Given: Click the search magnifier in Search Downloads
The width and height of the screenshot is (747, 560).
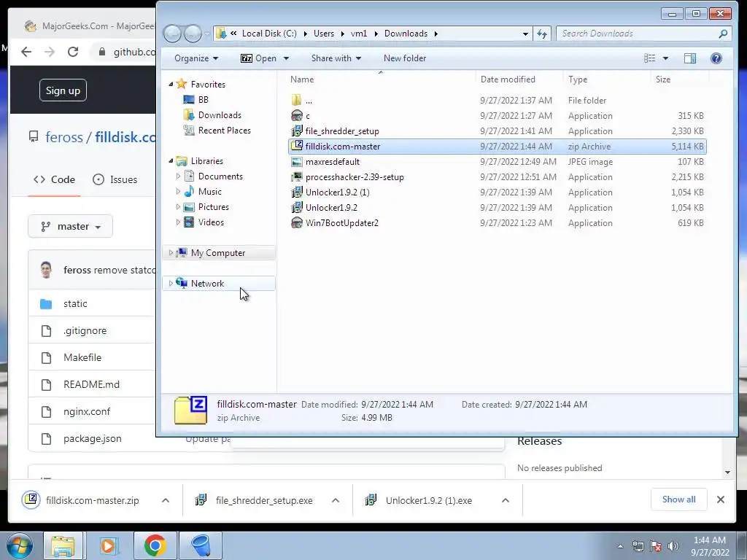Looking at the screenshot, I should (723, 34).
